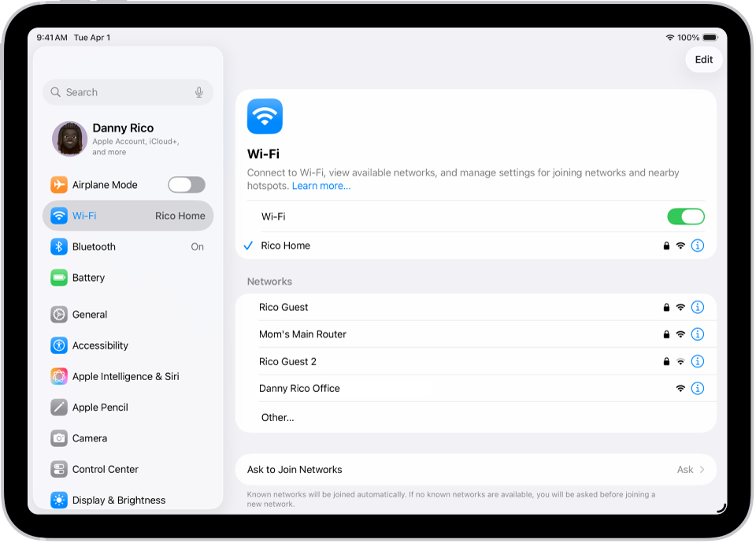Image resolution: width=756 pixels, height=543 pixels.
Task: Tap Danny Rico's profile avatar
Action: point(69,139)
